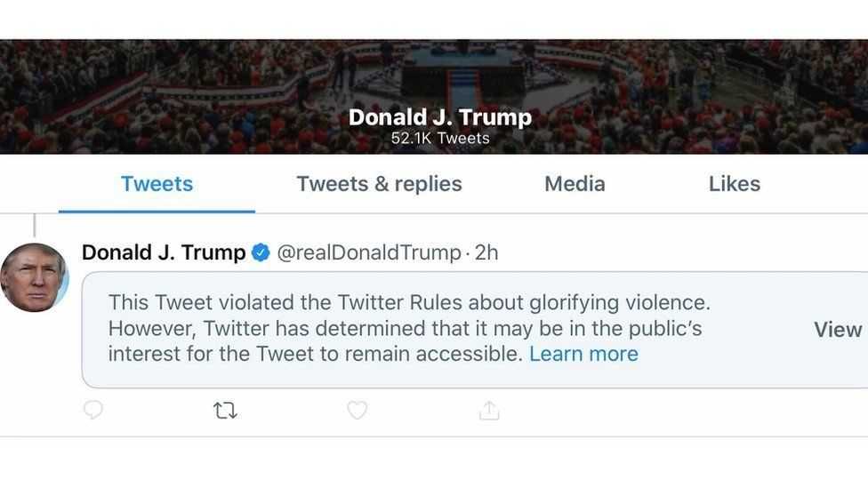The image size is (868, 488).
Task: Like the tweet with heart icon
Action: (357, 410)
